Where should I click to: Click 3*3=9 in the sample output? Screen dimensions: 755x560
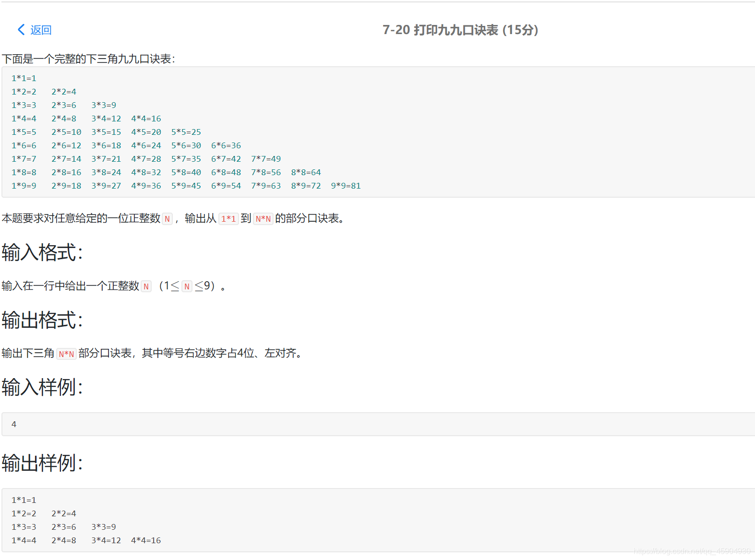[x=104, y=527]
